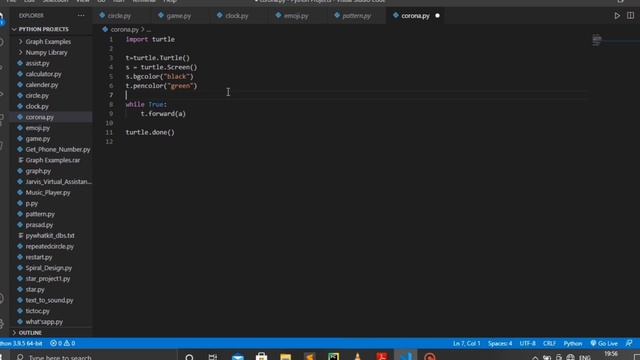
Task: Open PyCharm from taskbar
Action: (333, 357)
